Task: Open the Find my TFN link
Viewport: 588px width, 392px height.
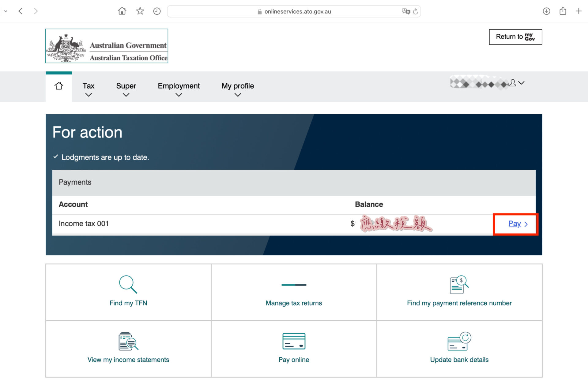Action: click(128, 303)
